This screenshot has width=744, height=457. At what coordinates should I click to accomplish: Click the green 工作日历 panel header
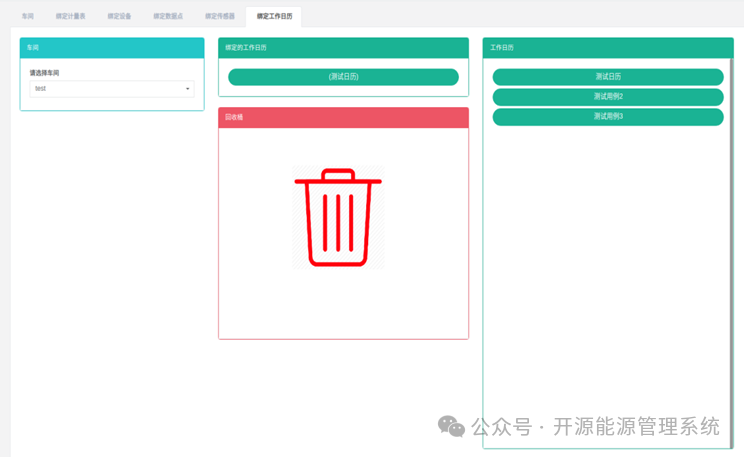point(608,48)
